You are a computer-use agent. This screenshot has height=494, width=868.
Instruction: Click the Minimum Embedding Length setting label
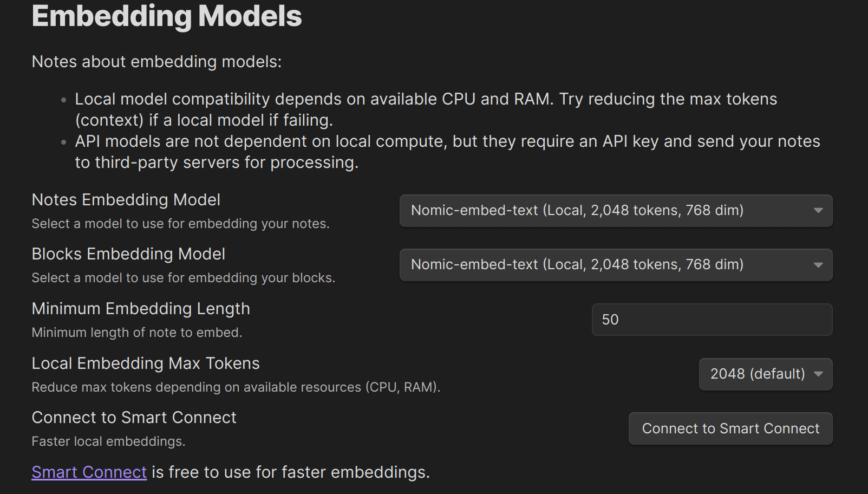pyautogui.click(x=141, y=309)
